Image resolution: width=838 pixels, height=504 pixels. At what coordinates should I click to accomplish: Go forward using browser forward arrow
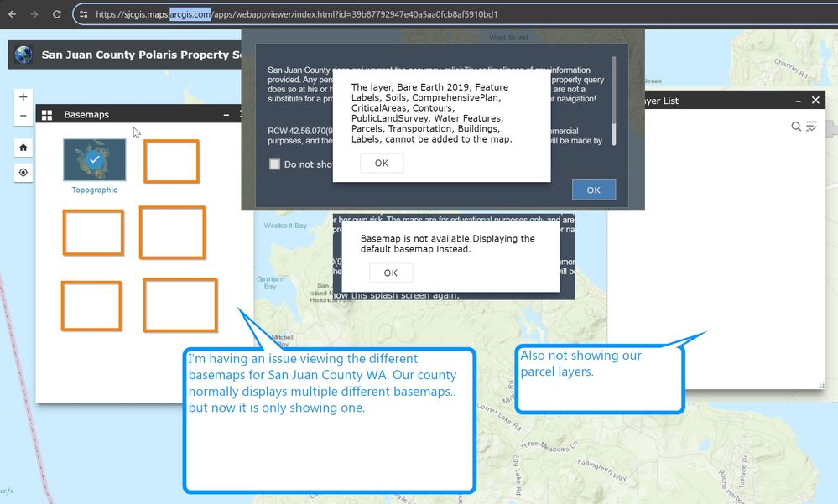point(34,14)
